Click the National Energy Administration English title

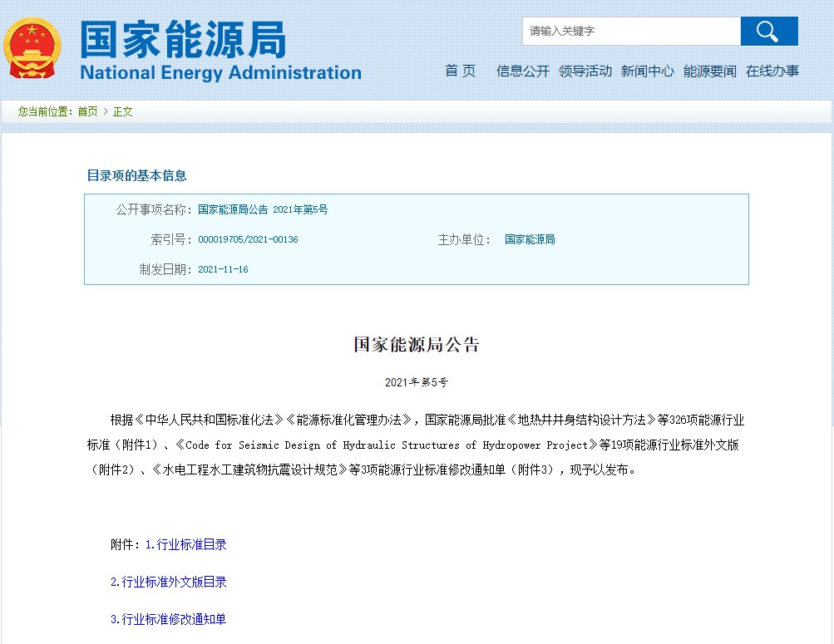point(220,73)
